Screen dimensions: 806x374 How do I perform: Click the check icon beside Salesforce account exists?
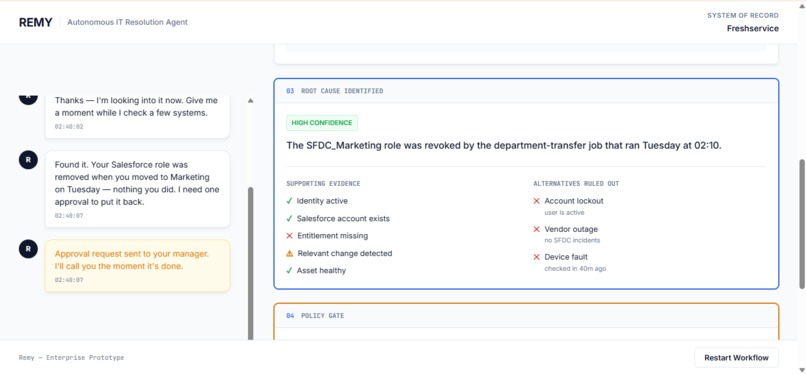coord(289,218)
